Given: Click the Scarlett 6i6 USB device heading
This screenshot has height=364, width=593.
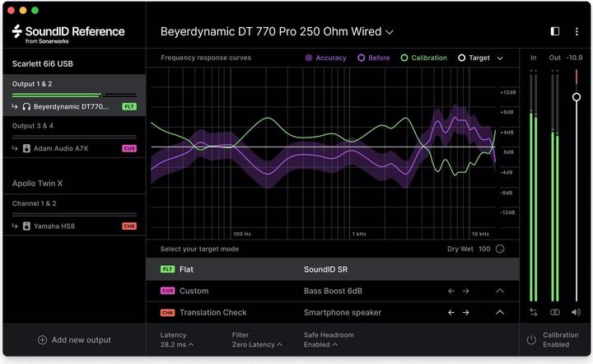Looking at the screenshot, I should coord(42,64).
